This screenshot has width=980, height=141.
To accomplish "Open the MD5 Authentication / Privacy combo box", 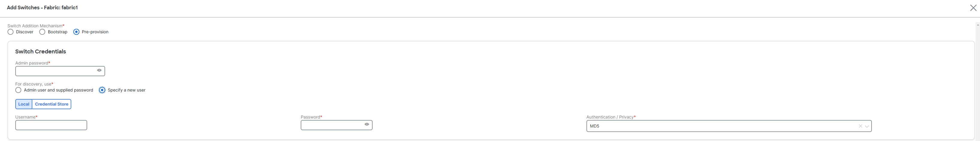I will coord(729,126).
